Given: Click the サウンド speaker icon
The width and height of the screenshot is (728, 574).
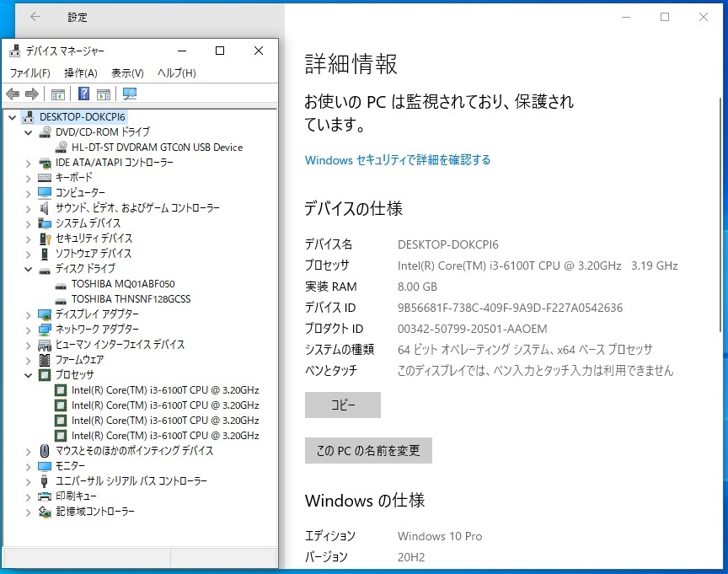Looking at the screenshot, I should tap(44, 208).
